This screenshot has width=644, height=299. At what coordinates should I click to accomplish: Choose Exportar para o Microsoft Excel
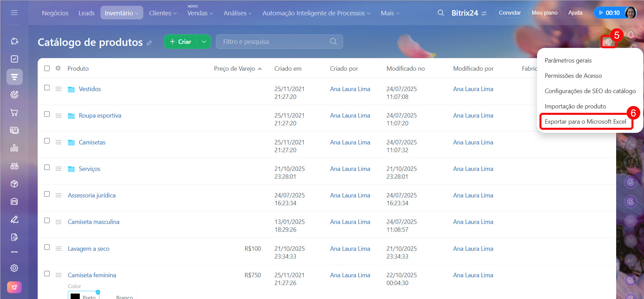pyautogui.click(x=585, y=122)
